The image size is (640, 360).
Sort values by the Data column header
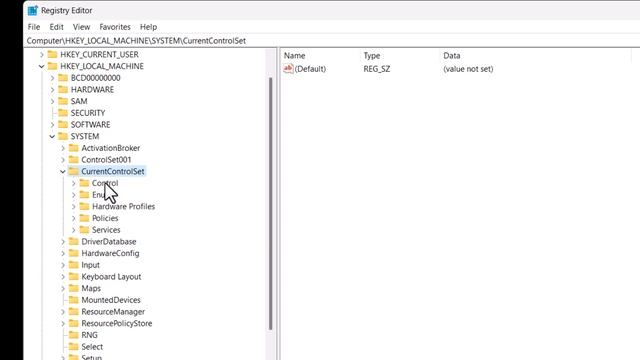click(452, 56)
